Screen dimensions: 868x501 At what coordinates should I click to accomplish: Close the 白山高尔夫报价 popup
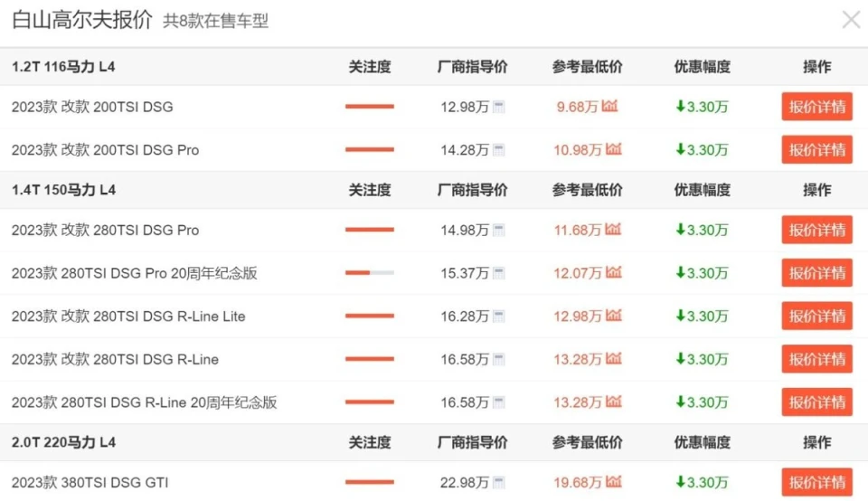coord(851,20)
